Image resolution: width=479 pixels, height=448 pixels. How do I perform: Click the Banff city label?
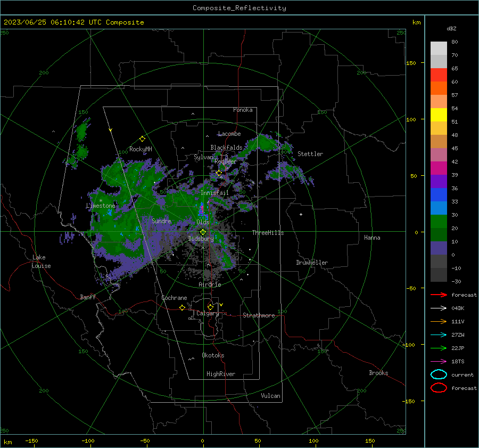pos(88,297)
